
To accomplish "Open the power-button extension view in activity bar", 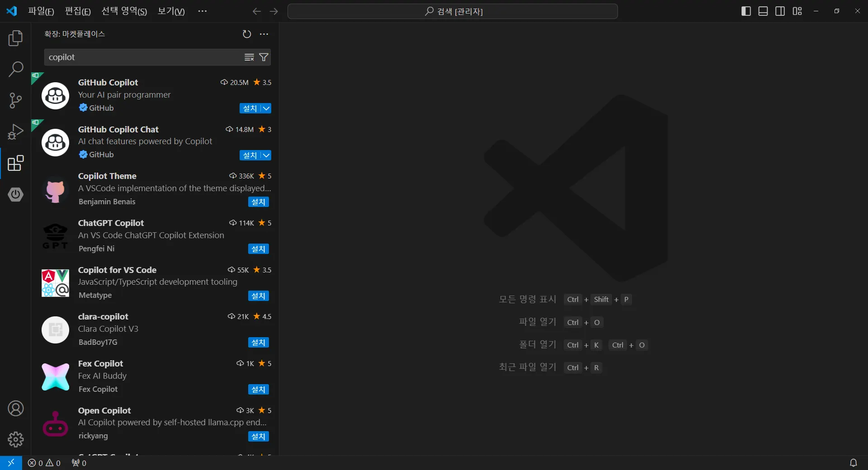I will [x=15, y=194].
